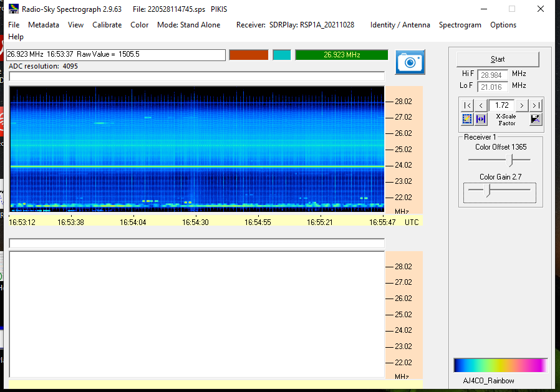Click the Color Gain 2.7 label
The height and width of the screenshot is (392, 560).
tap(500, 177)
